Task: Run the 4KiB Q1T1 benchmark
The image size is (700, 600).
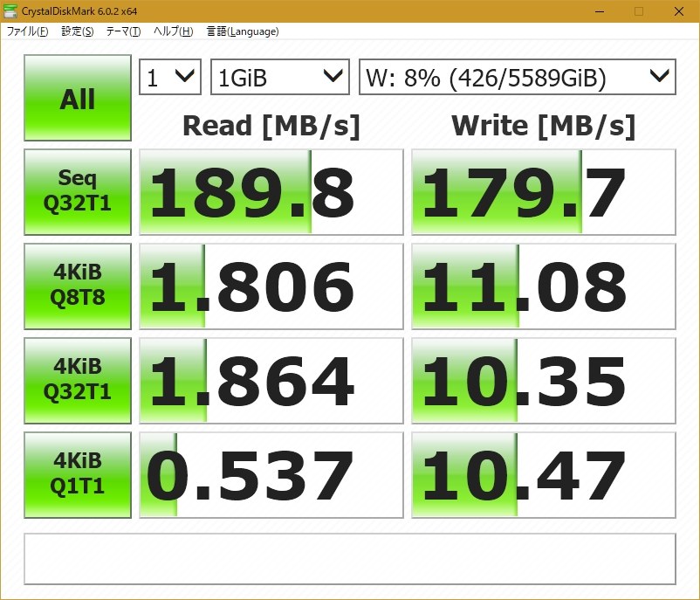Action: click(78, 474)
